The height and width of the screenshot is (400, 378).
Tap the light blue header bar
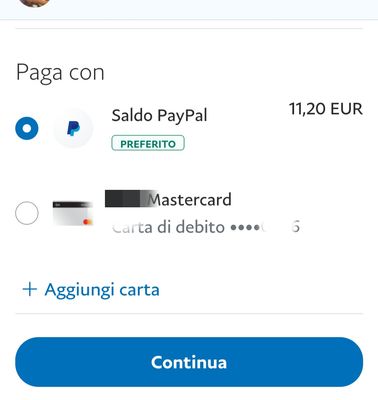point(189,9)
